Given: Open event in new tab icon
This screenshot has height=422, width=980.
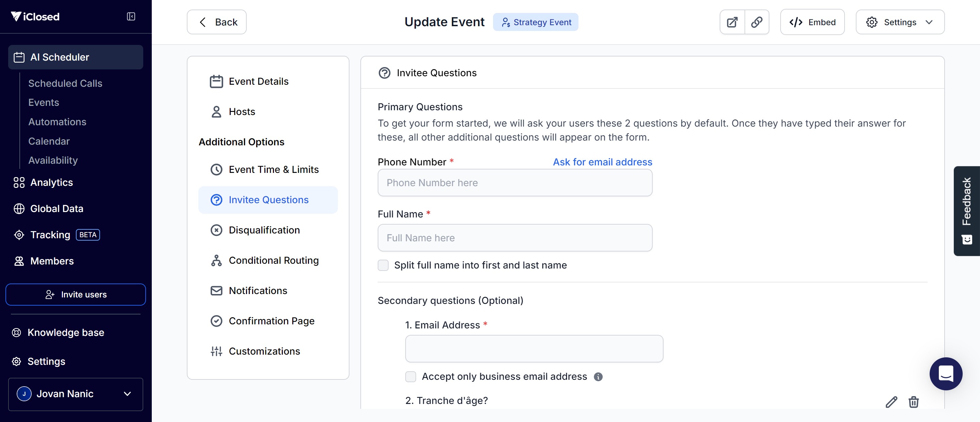Looking at the screenshot, I should (732, 22).
